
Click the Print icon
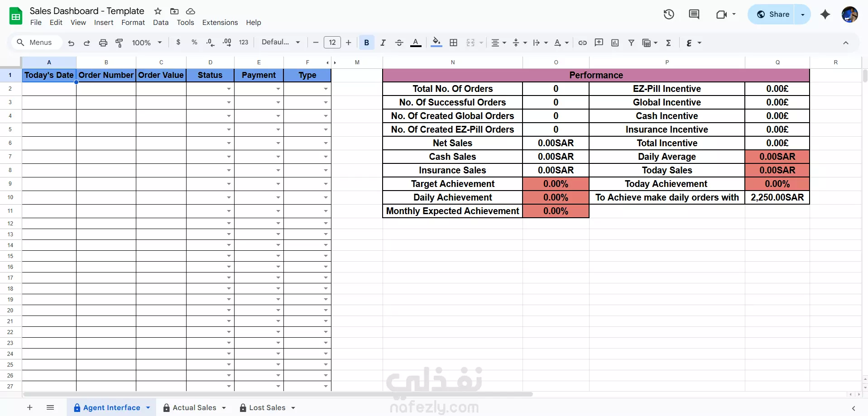103,43
